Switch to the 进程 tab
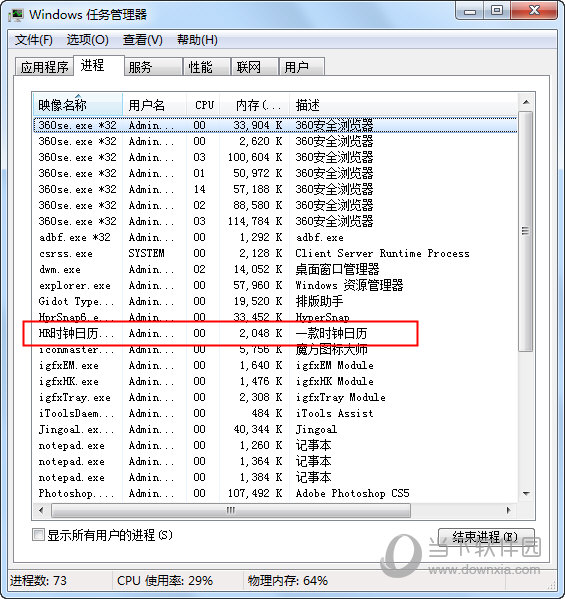 pos(99,66)
